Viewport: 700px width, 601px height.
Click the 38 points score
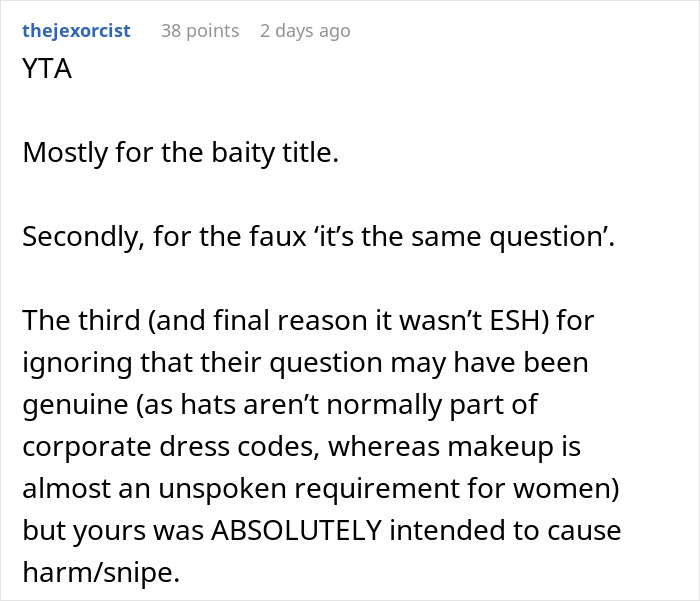(x=200, y=31)
